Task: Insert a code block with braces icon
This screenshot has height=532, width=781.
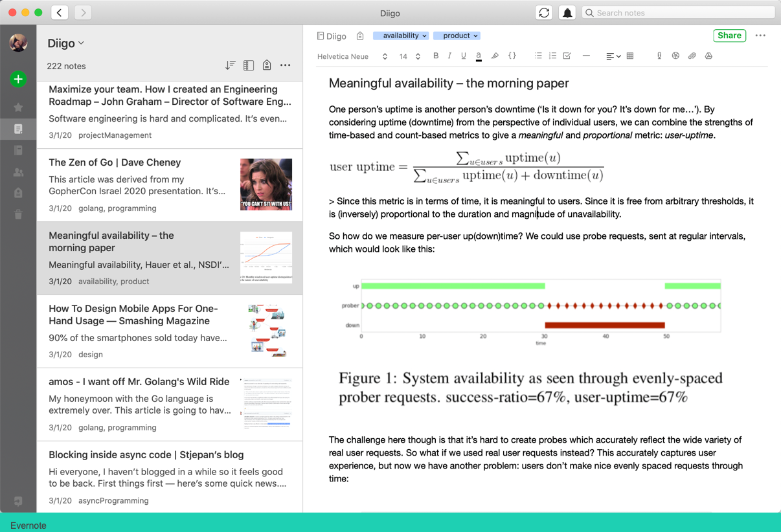Action: [512, 56]
